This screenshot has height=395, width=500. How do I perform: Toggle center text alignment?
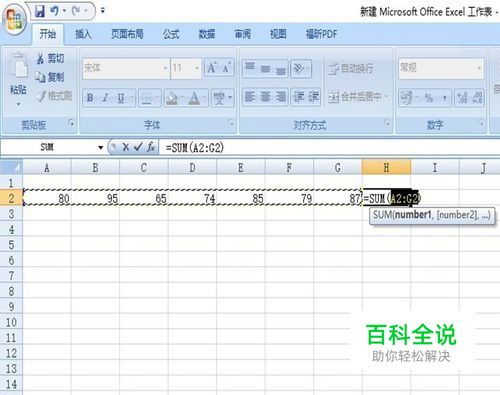pyautogui.click(x=265, y=97)
